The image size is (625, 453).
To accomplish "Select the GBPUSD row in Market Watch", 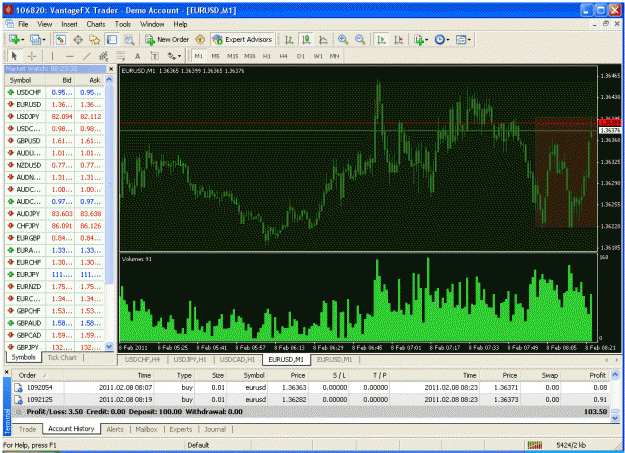I will [x=55, y=141].
